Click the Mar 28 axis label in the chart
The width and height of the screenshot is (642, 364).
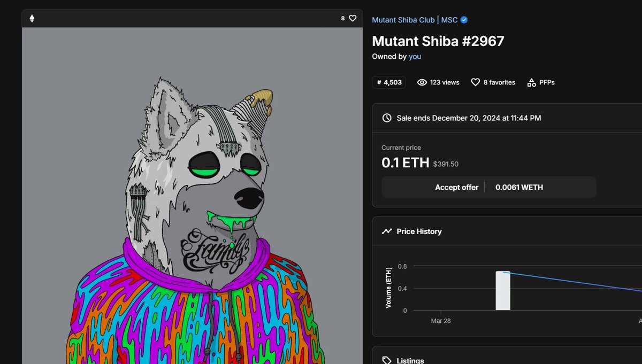(x=441, y=321)
